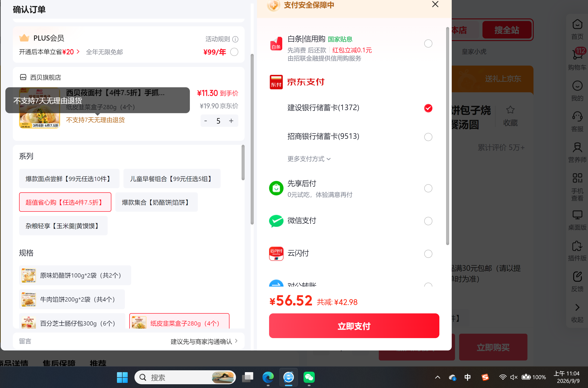Increase quantity with the plus stepper
The width and height of the screenshot is (588, 388).
click(231, 121)
